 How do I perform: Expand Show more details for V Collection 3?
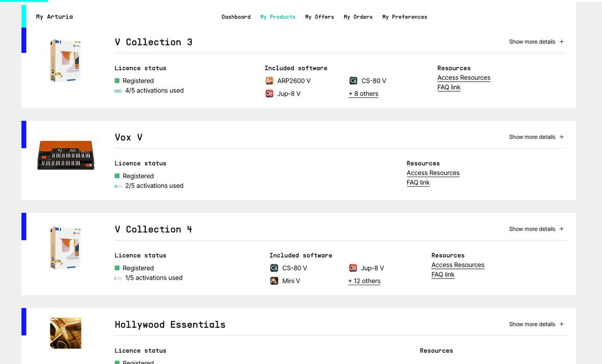click(536, 42)
